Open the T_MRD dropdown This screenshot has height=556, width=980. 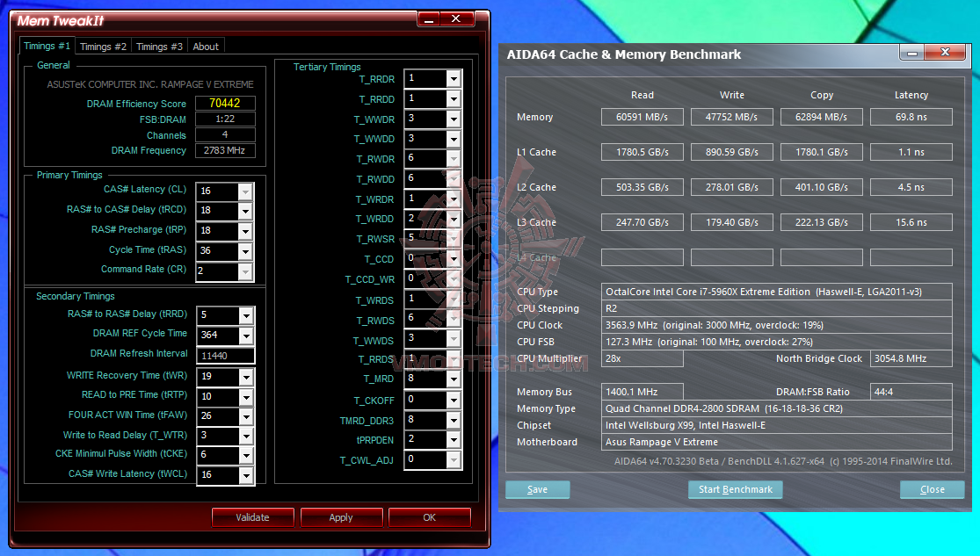click(x=454, y=379)
